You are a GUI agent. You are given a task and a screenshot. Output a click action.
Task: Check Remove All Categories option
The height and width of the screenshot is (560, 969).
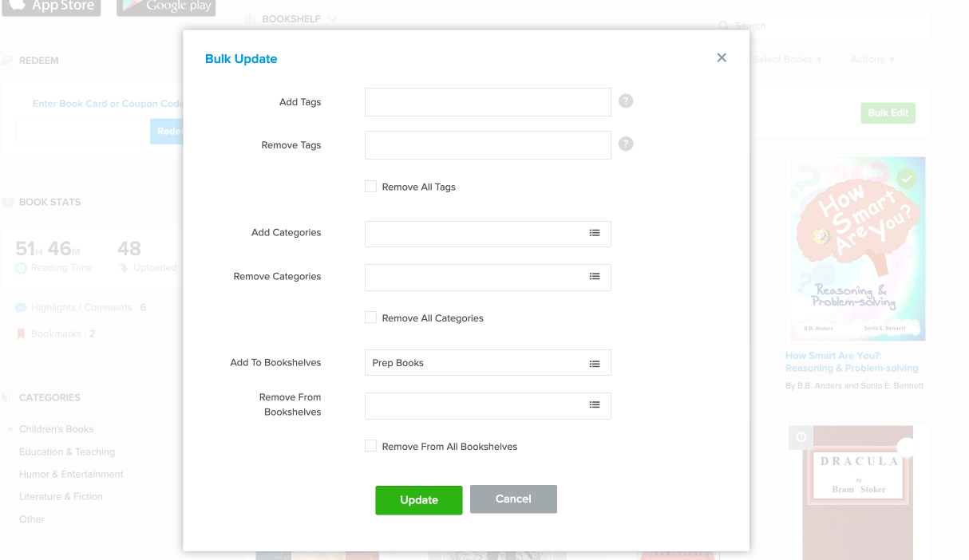click(x=370, y=317)
